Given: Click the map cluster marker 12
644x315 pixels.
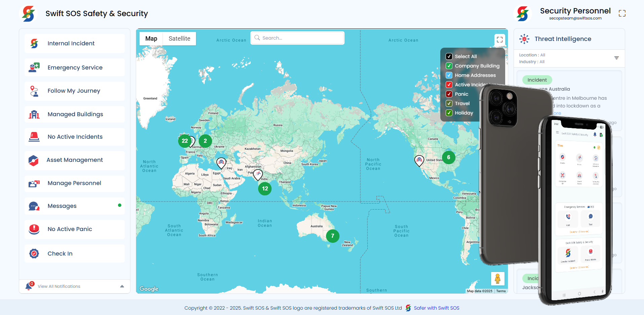Looking at the screenshot, I should (x=265, y=189).
